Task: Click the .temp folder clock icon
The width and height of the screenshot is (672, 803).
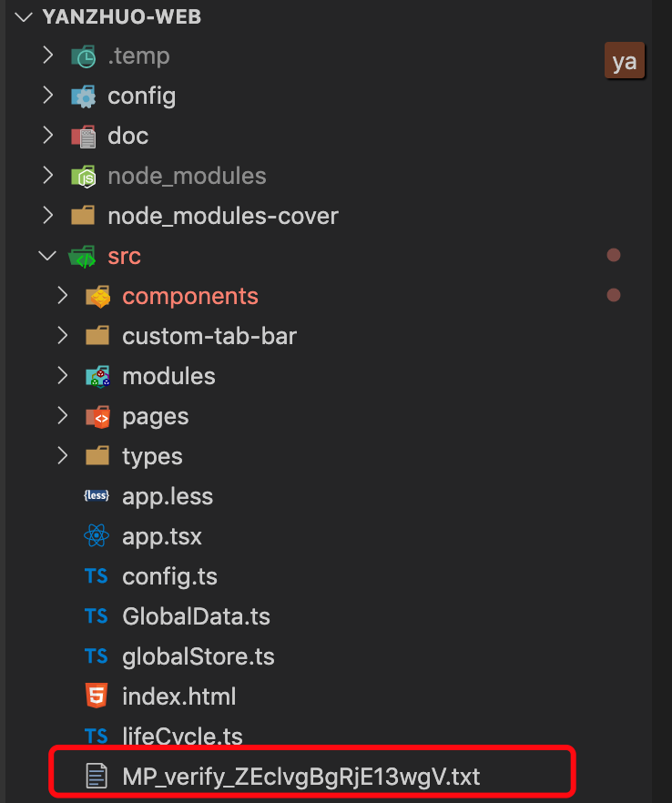Action: click(x=84, y=56)
